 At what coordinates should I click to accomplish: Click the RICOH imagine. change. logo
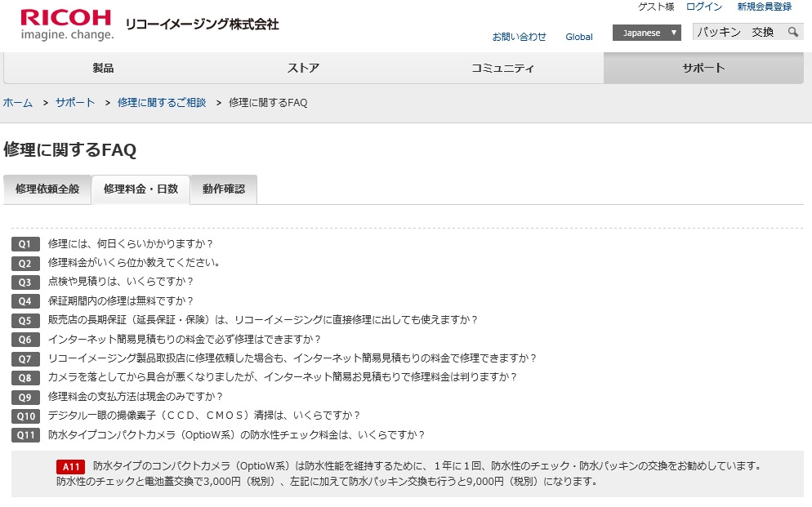pyautogui.click(x=66, y=24)
